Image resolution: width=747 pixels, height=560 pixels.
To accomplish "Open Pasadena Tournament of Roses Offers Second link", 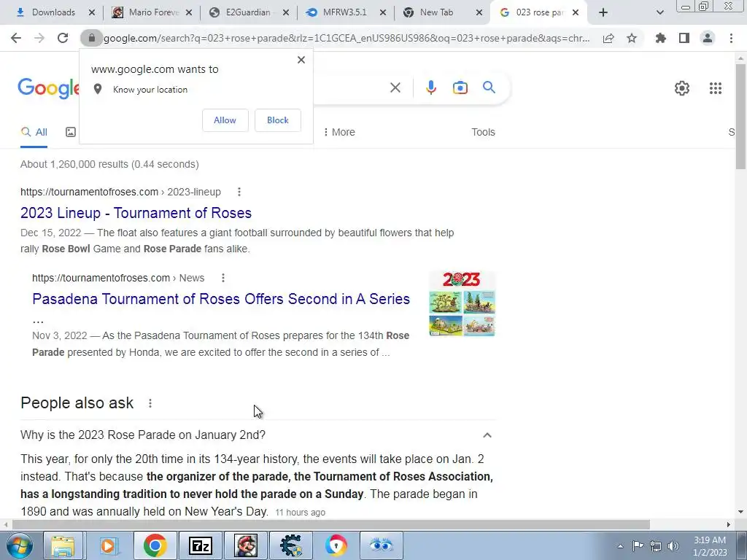I will pyautogui.click(x=221, y=299).
